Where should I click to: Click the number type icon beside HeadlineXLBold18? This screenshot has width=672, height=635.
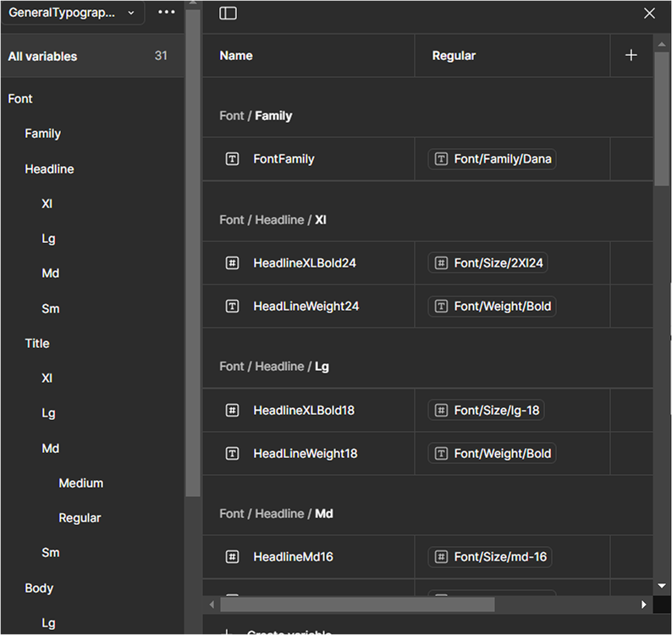click(x=232, y=411)
